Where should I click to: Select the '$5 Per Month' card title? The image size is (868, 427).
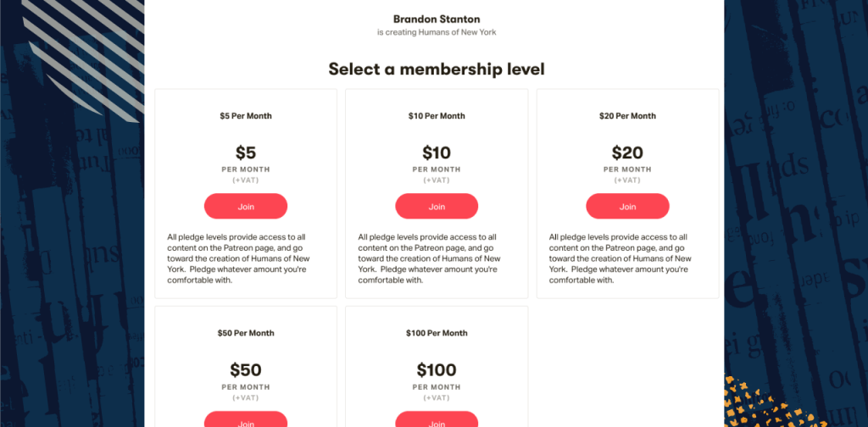tap(246, 116)
